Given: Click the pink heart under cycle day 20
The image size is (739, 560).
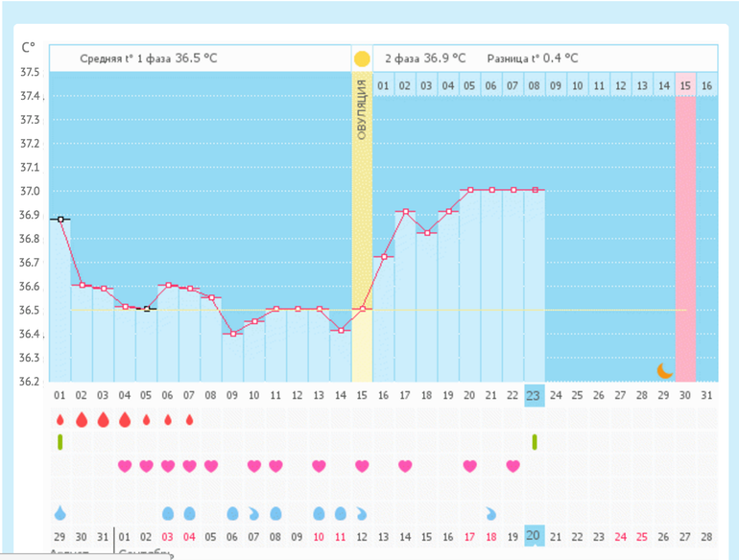Looking at the screenshot, I should (470, 466).
